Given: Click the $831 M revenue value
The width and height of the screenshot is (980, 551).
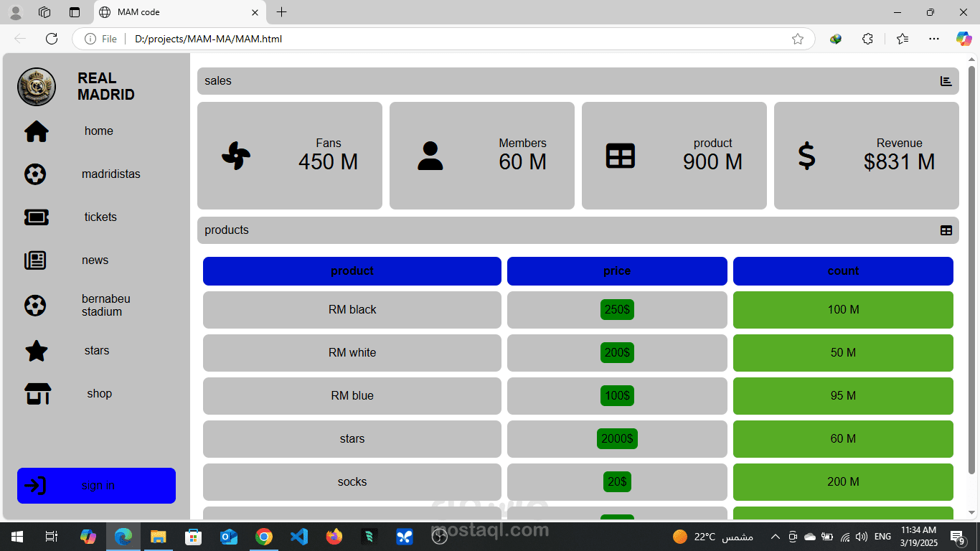Looking at the screenshot, I should [x=900, y=162].
